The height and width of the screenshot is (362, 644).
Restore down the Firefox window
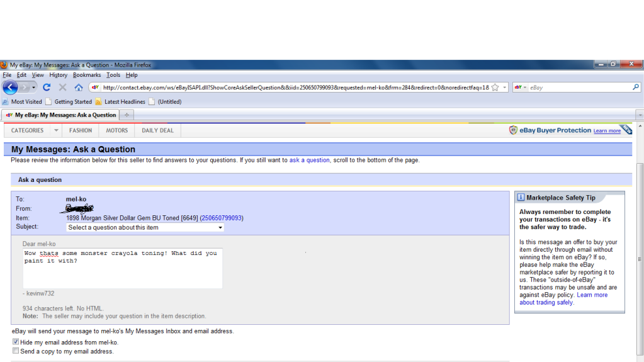coord(613,64)
